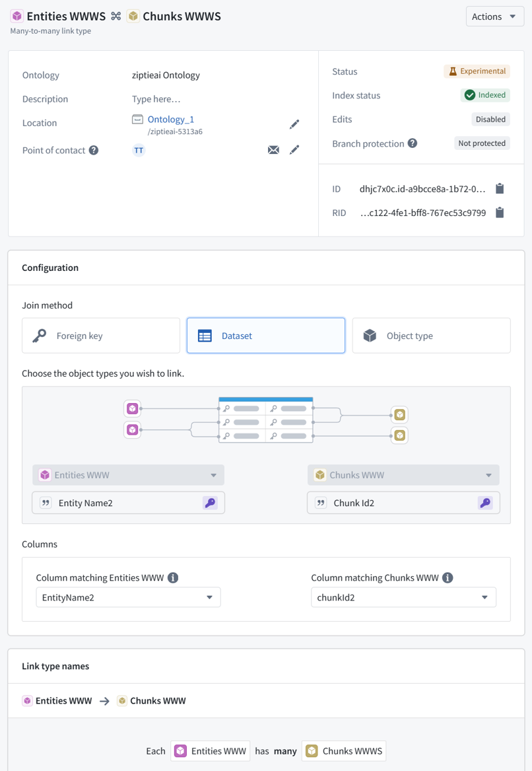The width and height of the screenshot is (532, 771).
Task: Click the 'Configuration' section heading
Action: point(50,268)
